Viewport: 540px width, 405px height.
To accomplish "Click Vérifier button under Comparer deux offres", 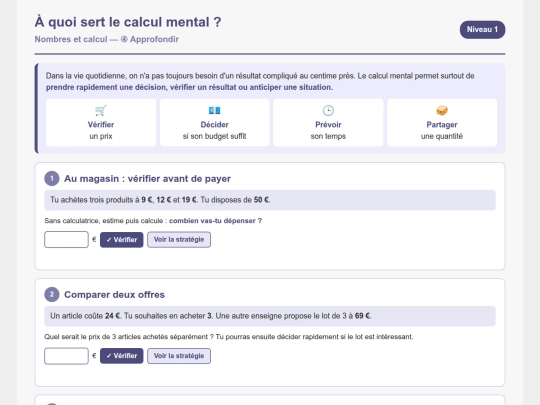I will coord(122,356).
